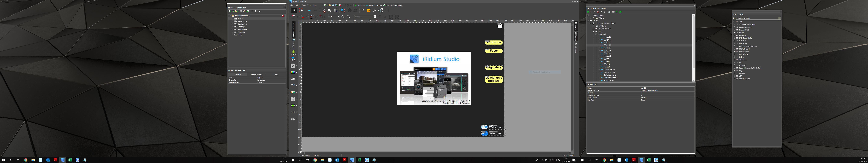Click green refresh icon in Project Device Panel
Viewport: 868px width, 163px height.
coord(620,12)
